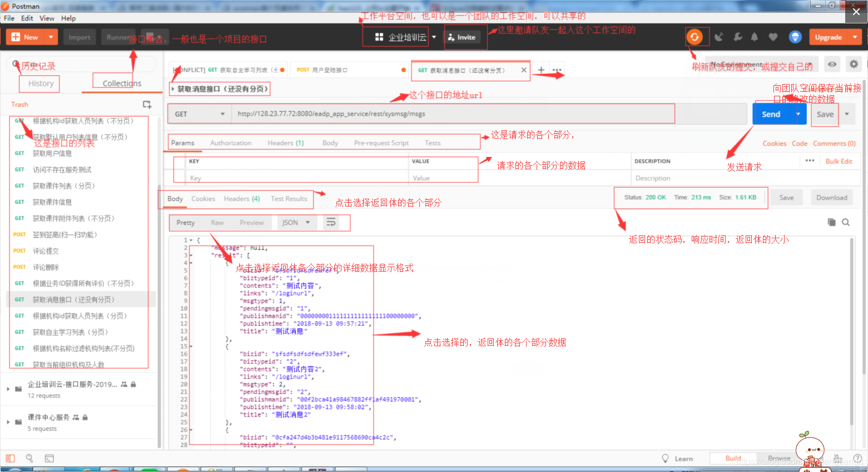Open the HTTP method GET dropdown
Screen dimensions: 868x472
coord(200,114)
